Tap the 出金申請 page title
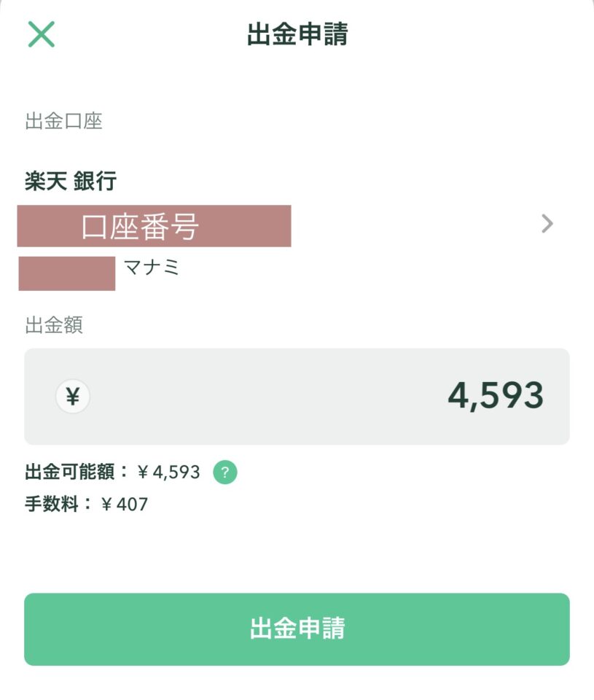This screenshot has width=594, height=700. (x=297, y=34)
